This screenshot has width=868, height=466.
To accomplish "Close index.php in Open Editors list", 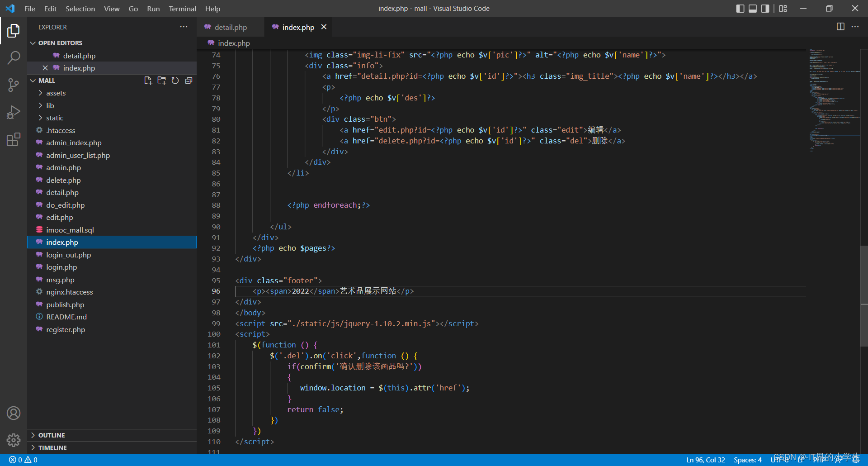I will (45, 68).
